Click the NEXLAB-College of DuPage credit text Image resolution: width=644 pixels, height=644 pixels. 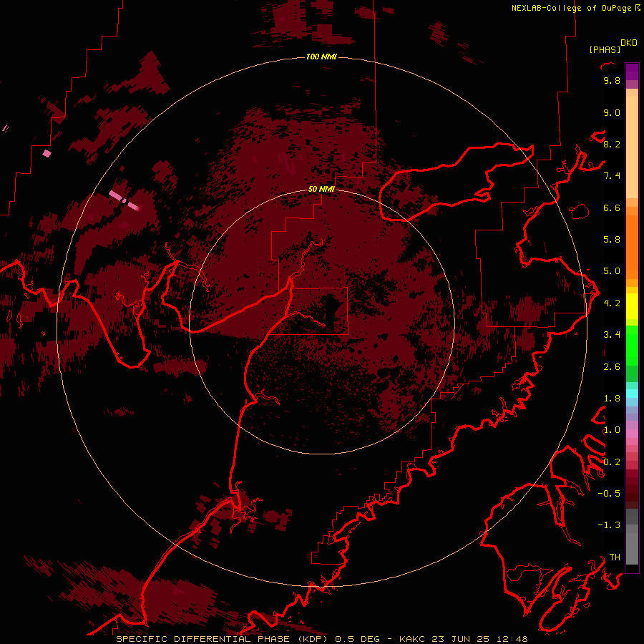[x=572, y=8]
